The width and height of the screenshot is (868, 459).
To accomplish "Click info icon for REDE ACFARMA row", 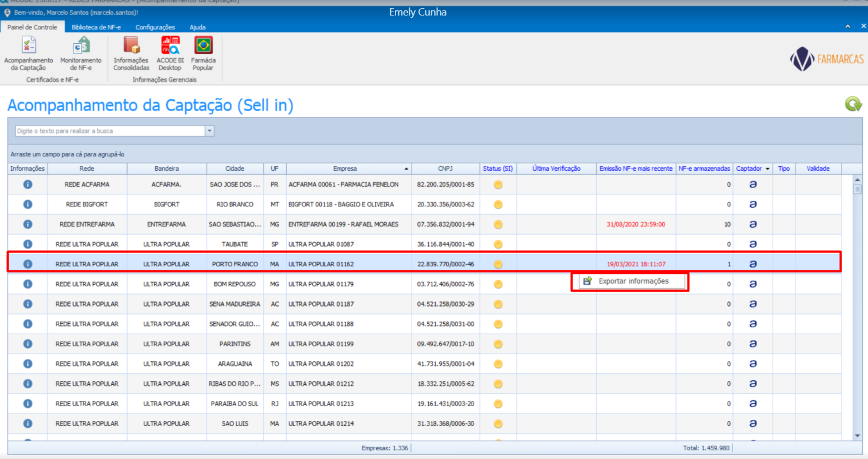I will point(27,185).
